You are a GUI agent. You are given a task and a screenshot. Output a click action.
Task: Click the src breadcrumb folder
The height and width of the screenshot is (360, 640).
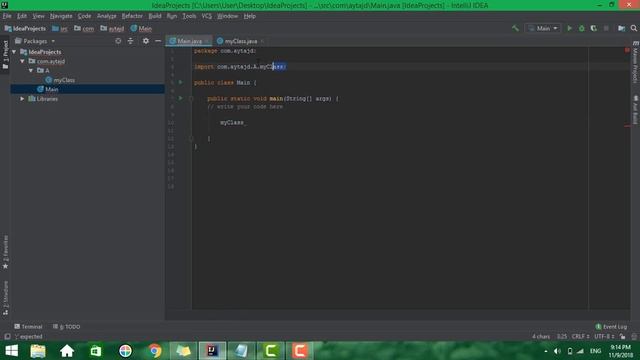[x=60, y=29]
